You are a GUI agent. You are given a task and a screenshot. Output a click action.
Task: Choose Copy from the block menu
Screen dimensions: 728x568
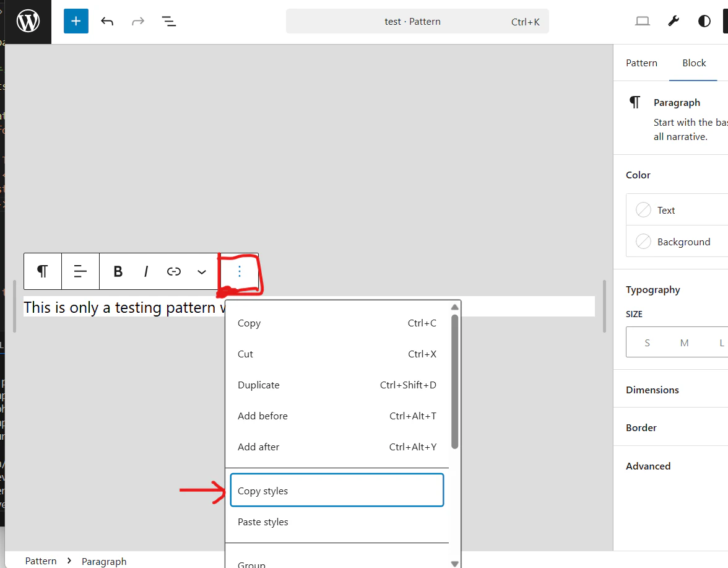tap(337, 323)
